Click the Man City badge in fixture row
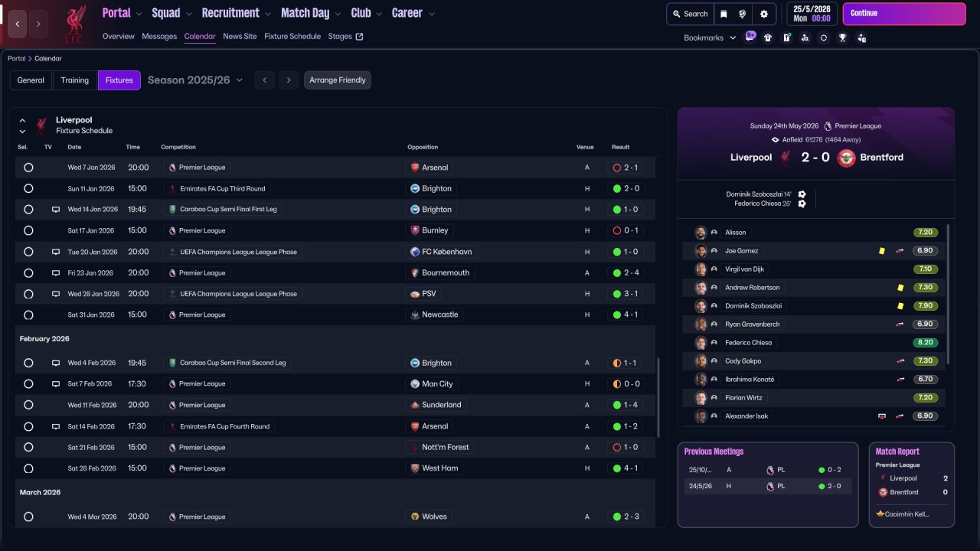 click(415, 384)
